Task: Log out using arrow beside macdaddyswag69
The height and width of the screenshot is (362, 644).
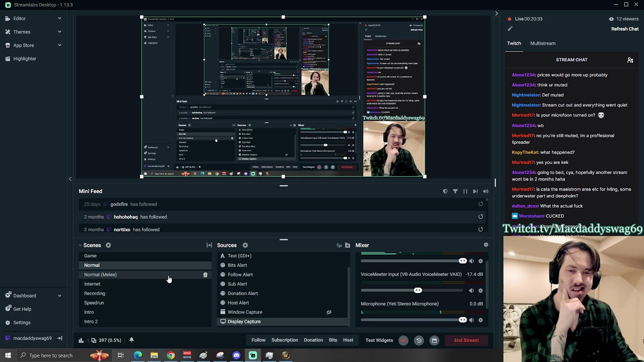Action: (x=59, y=338)
